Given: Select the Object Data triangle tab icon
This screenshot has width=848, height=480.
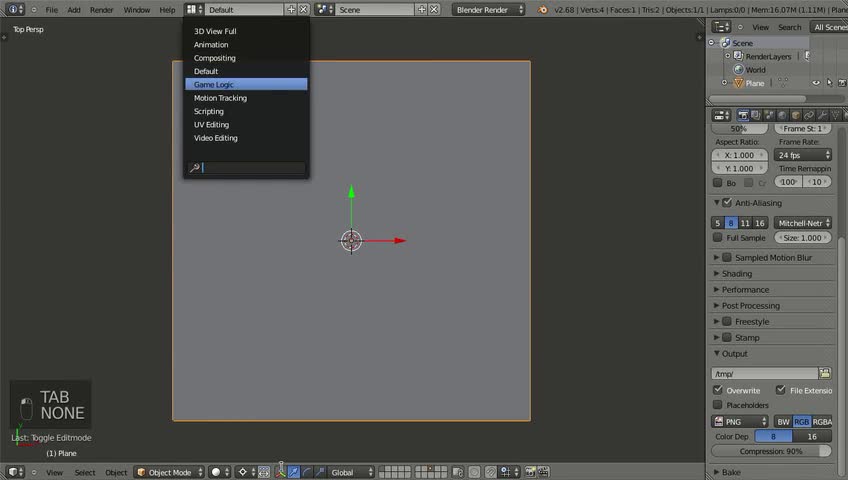Looking at the screenshot, I should point(835,115).
